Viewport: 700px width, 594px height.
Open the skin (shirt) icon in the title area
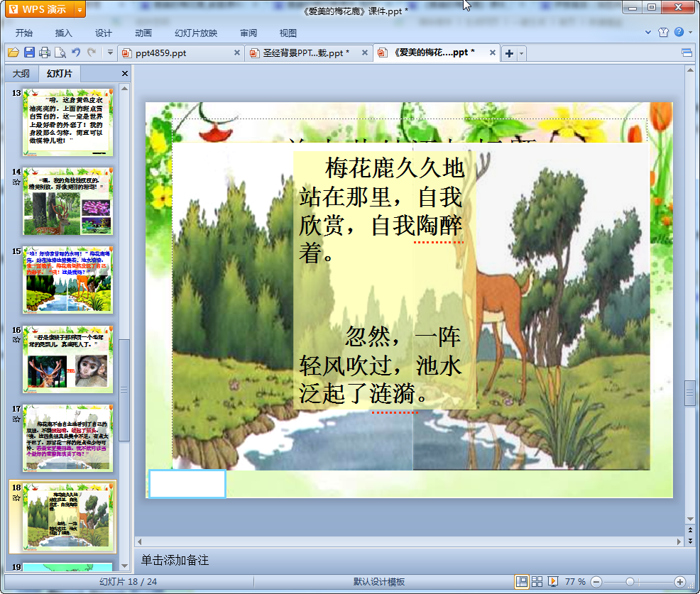click(663, 32)
